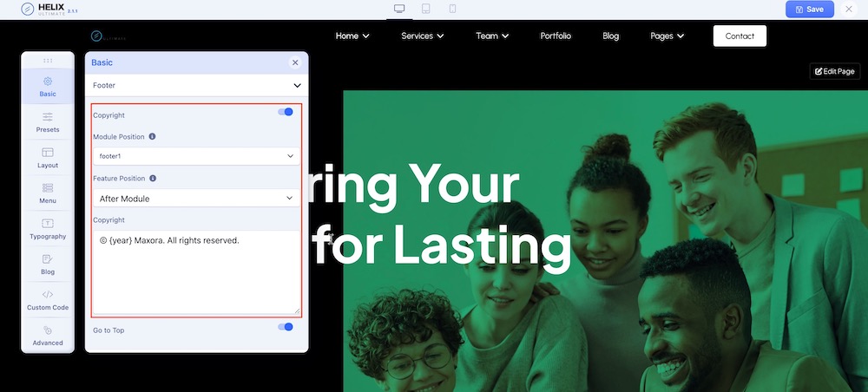Switch to tablet preview icon
This screenshot has width=868, height=392.
[425, 9]
